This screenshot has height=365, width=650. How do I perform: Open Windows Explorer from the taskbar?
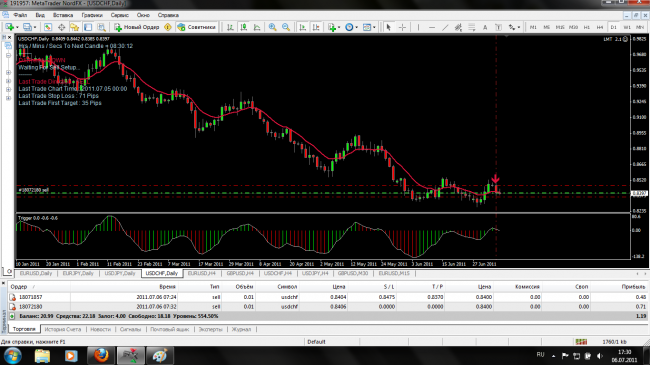coord(42,355)
